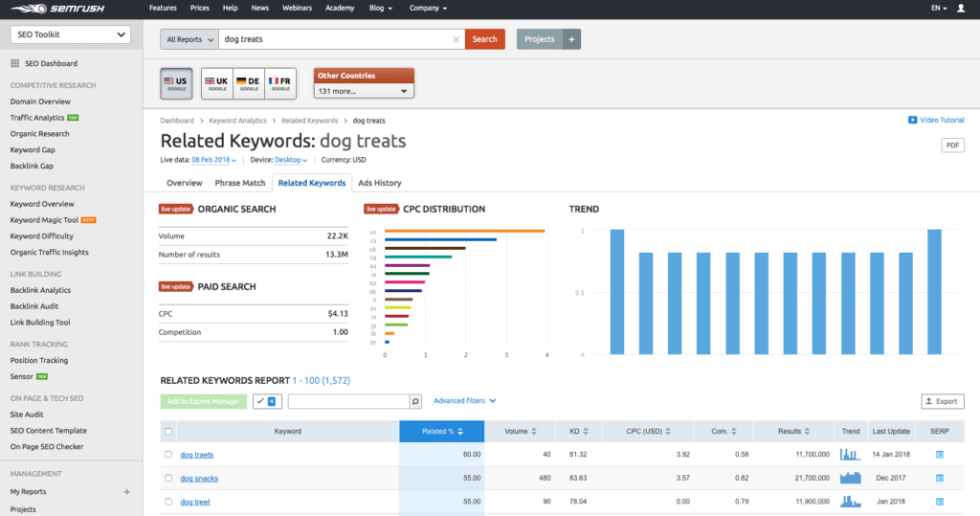
Task: Open the Blog menu dropdown
Action: click(x=381, y=8)
